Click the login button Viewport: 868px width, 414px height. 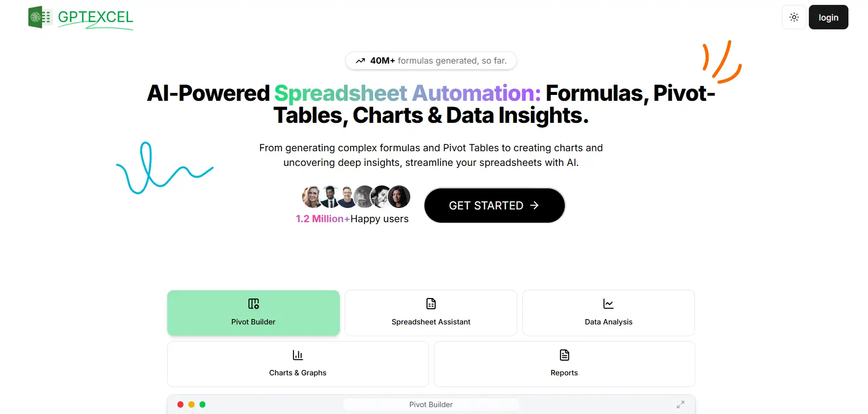pyautogui.click(x=828, y=17)
